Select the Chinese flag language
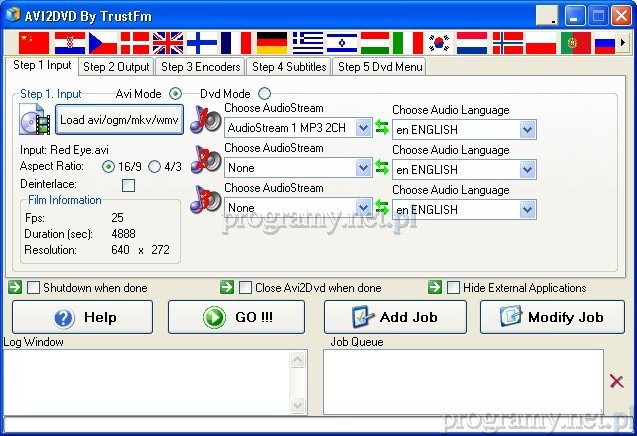Screen dimensions: 637x436 (34, 42)
